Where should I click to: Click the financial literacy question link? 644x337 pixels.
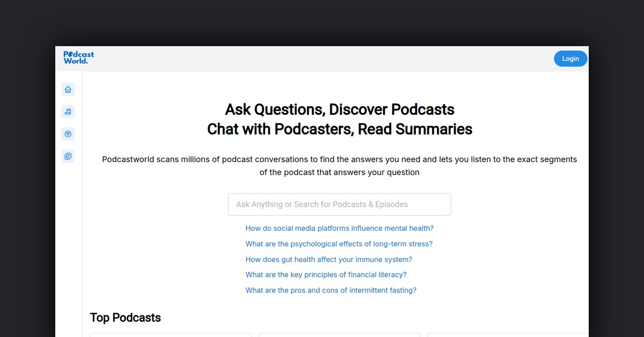pos(326,274)
